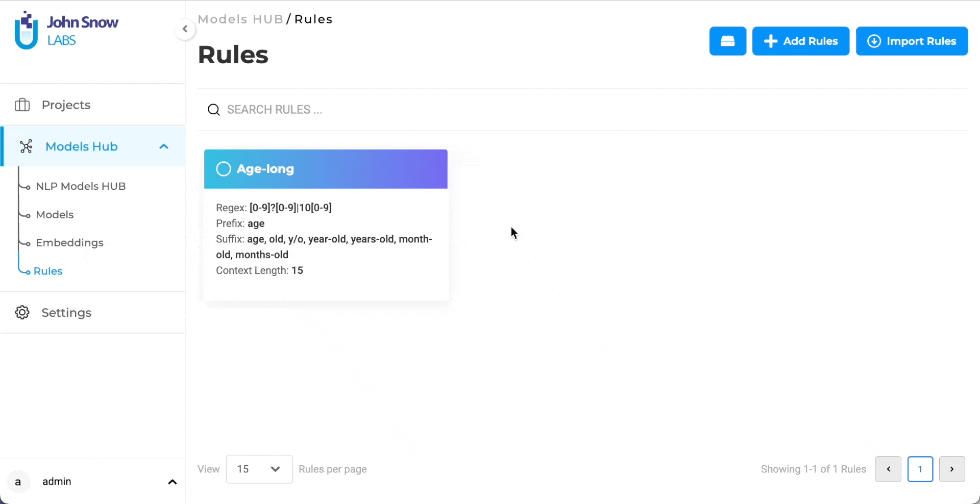Expand the admin user menu
The height and width of the screenshot is (504, 980).
[x=173, y=482]
